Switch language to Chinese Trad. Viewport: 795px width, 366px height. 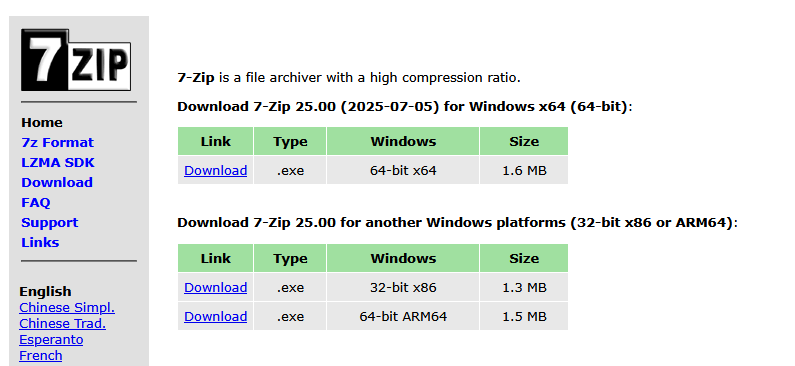[x=62, y=323]
